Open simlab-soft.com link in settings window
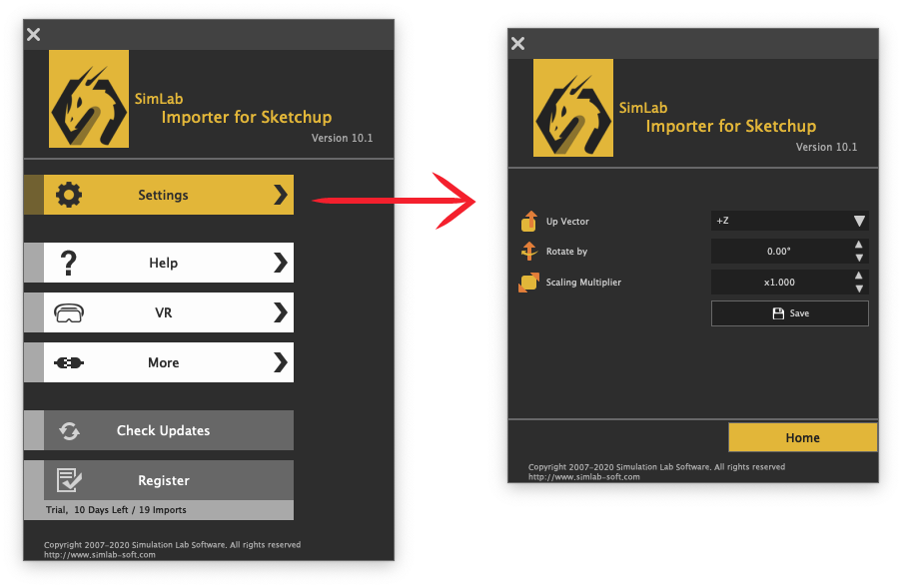Image resolution: width=902 pixels, height=588 pixels. tap(584, 477)
